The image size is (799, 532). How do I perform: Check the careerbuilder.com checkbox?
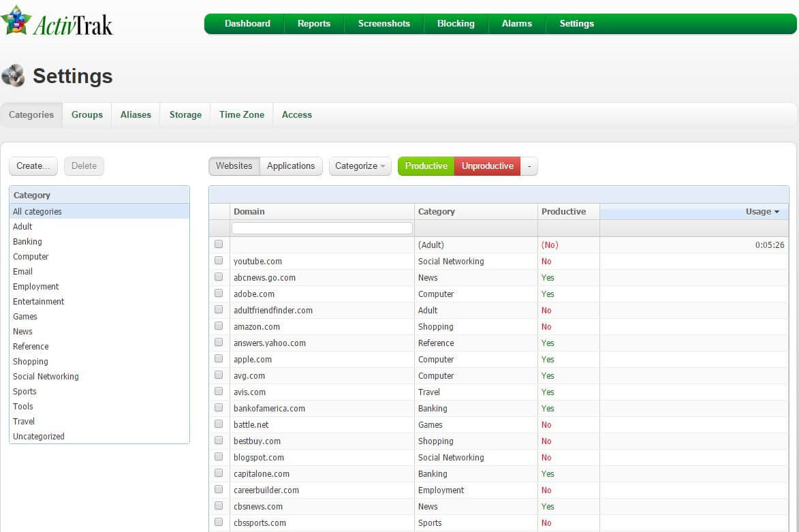[219, 489]
